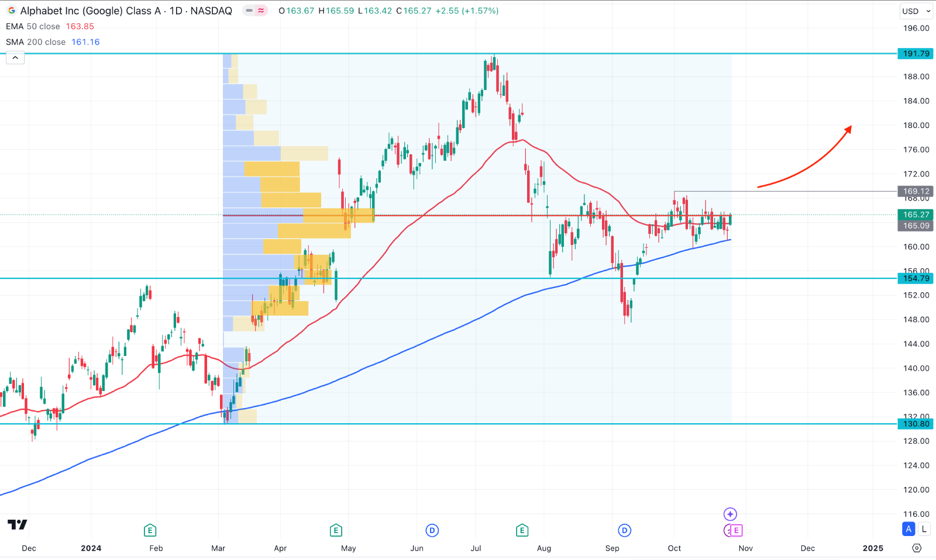
Task: Click the dividend D marker in September
Action: pyautogui.click(x=625, y=530)
